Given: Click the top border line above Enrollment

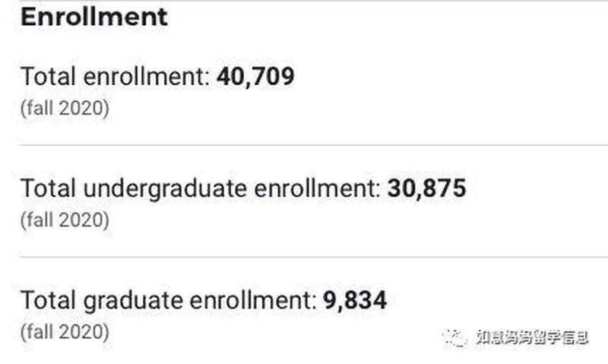Looking at the screenshot, I should pos(314,1).
